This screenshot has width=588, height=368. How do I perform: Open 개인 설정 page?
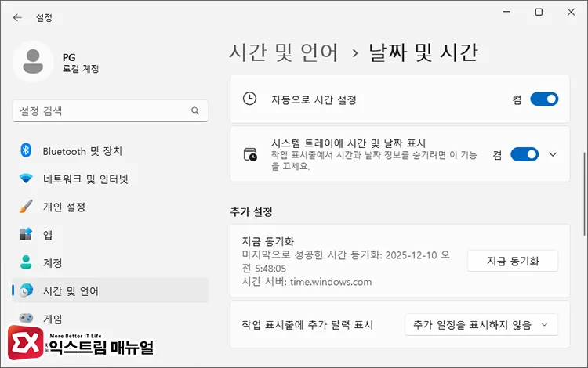(111, 207)
